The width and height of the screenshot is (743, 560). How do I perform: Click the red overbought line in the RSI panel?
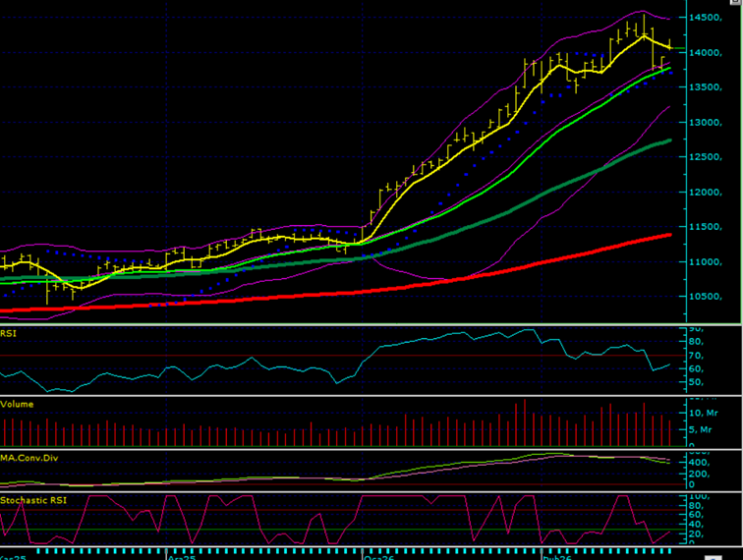pos(197,355)
